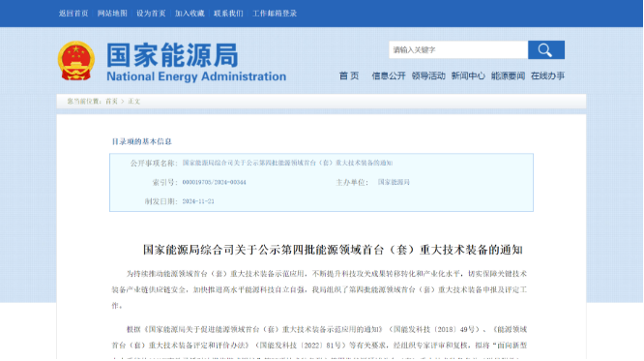Click National Energy Administration subtitle
This screenshot has width=644, height=361.
(x=196, y=76)
